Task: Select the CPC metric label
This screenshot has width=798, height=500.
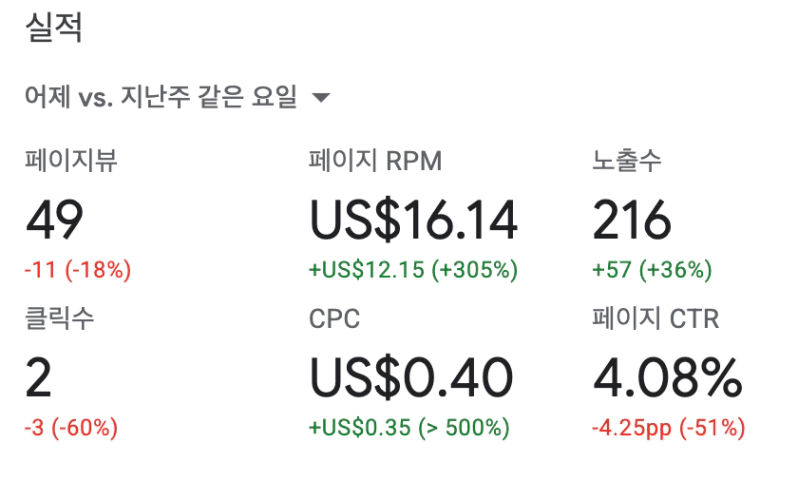Action: tap(334, 320)
